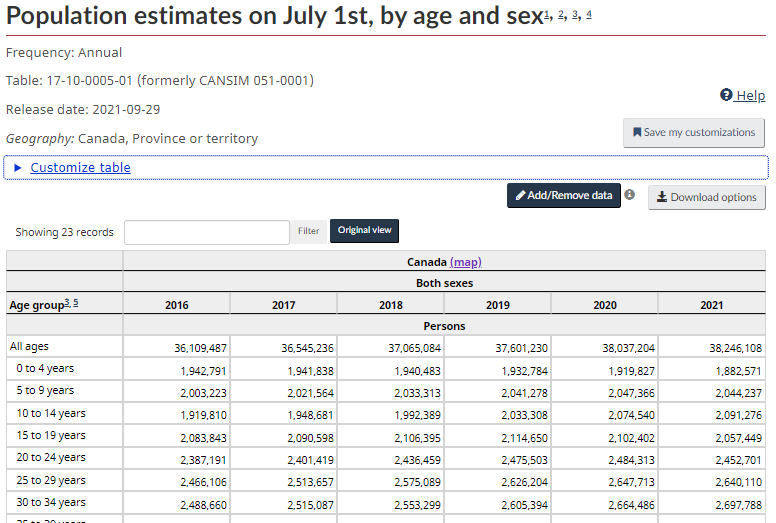Focus the records filter text box

coord(207,233)
